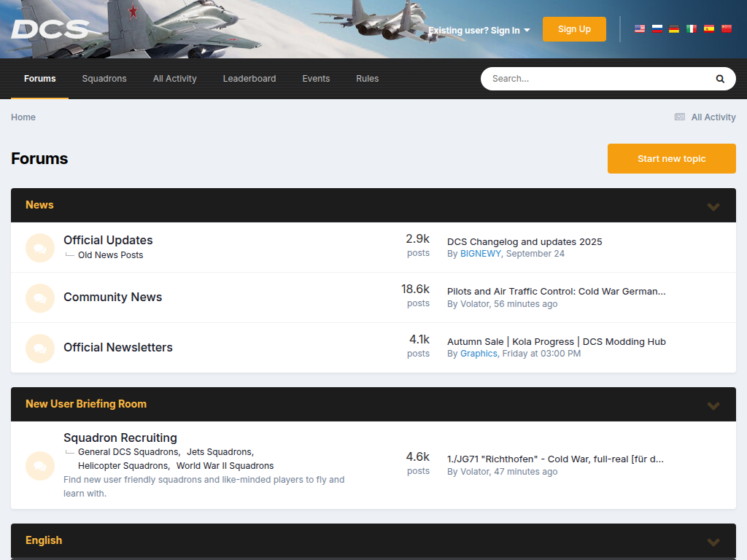Collapse the News category section
This screenshot has height=560, width=747.
tap(713, 206)
